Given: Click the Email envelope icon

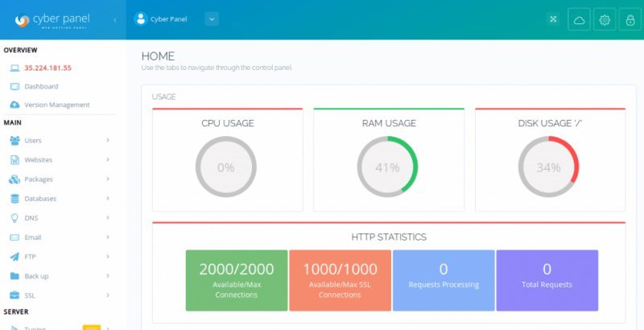Looking at the screenshot, I should click(x=14, y=237).
